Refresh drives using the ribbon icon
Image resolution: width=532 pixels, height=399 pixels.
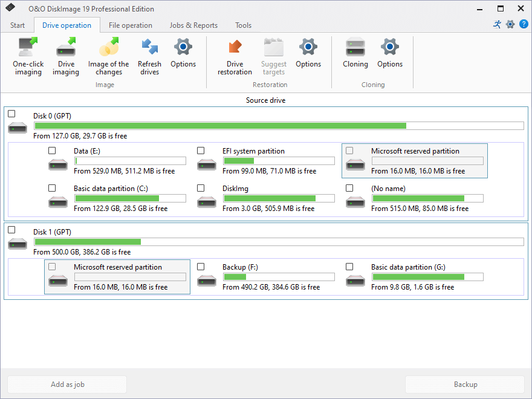[x=149, y=47]
